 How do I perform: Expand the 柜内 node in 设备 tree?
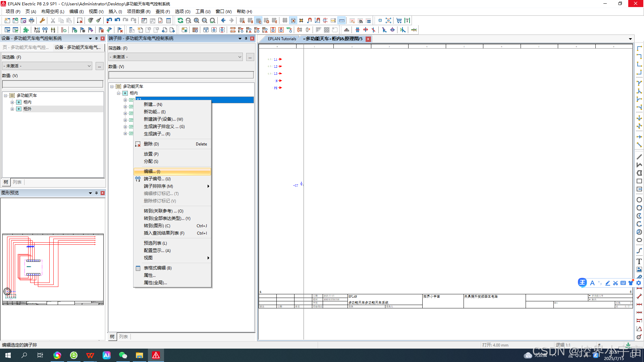pos(12,102)
